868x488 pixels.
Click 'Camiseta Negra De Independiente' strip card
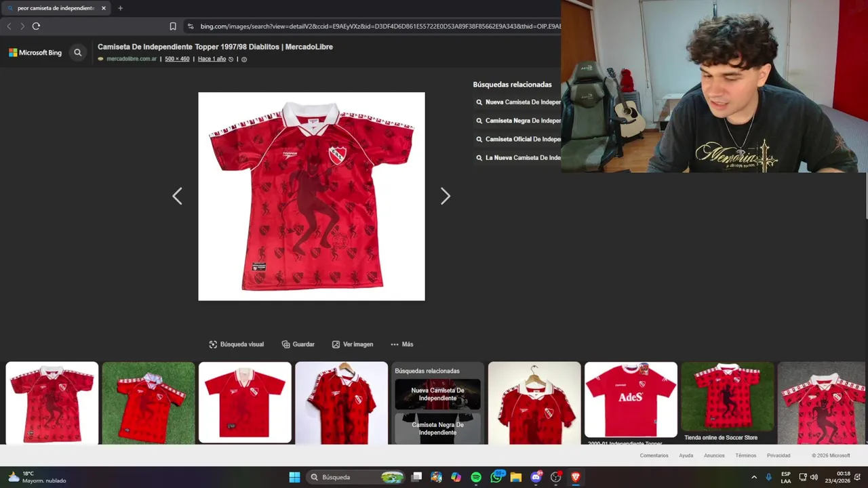click(x=437, y=428)
